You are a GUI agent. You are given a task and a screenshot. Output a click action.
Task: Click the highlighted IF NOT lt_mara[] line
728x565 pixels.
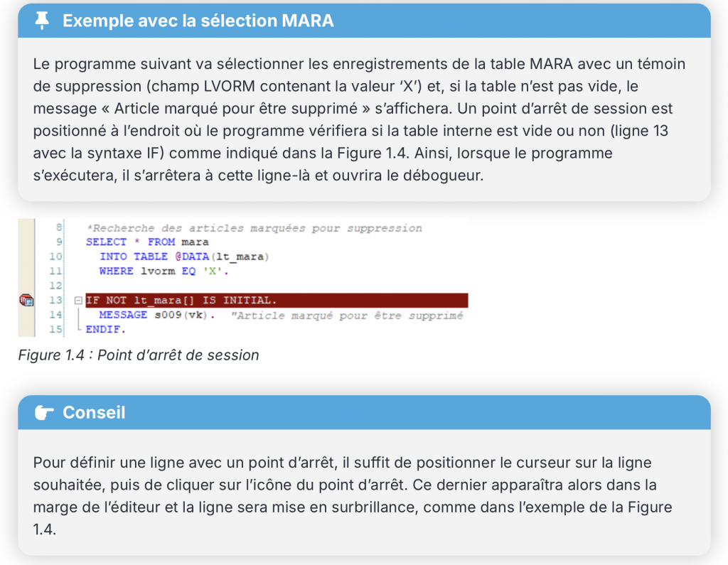tap(276, 301)
